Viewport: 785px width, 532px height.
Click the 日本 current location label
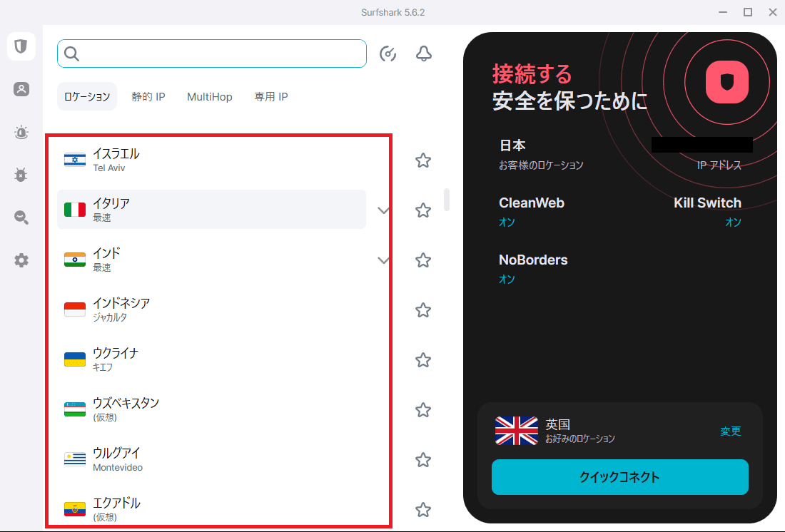(512, 145)
